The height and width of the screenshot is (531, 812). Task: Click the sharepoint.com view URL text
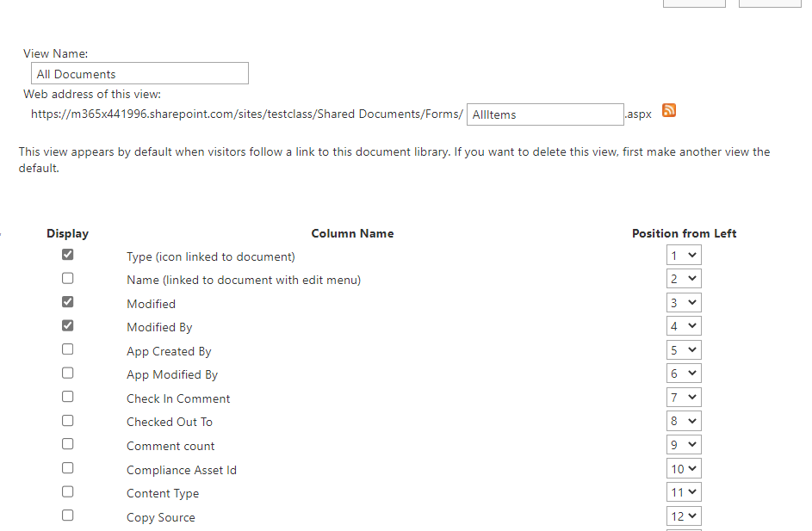(247, 114)
